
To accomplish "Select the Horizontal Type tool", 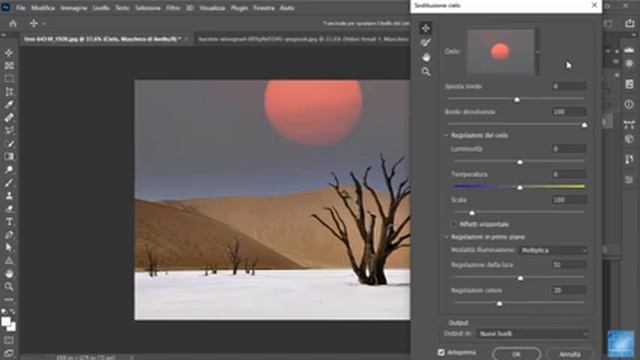I will (x=9, y=222).
